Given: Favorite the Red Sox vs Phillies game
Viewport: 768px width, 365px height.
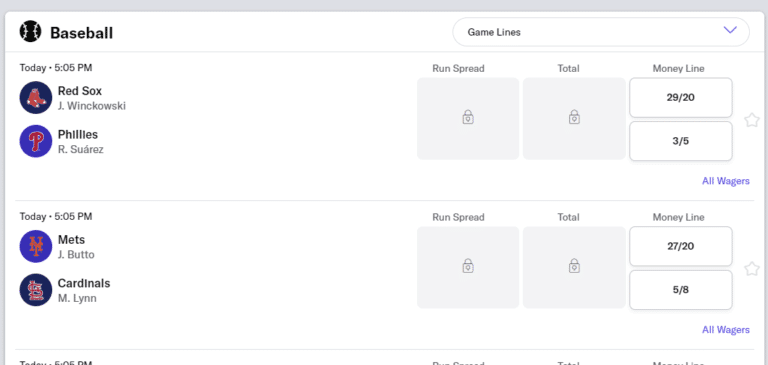Looking at the screenshot, I should [x=752, y=120].
